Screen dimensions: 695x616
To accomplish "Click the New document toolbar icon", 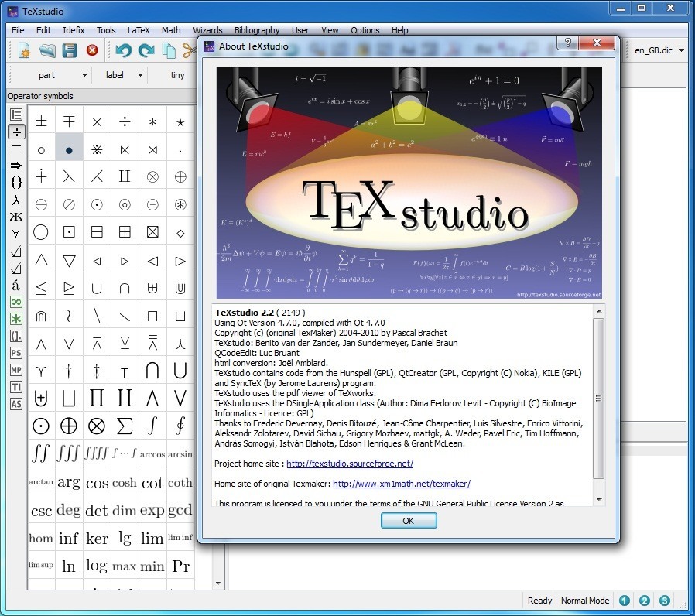I will (x=24, y=50).
